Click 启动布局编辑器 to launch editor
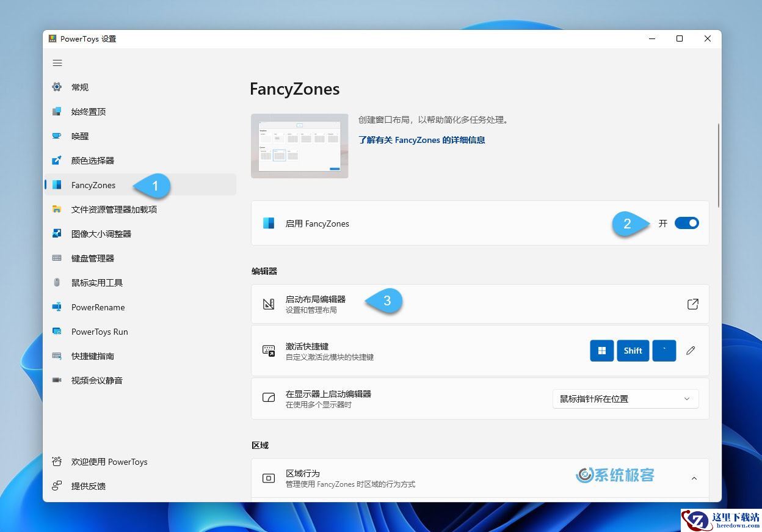This screenshot has width=762, height=532. [480, 304]
